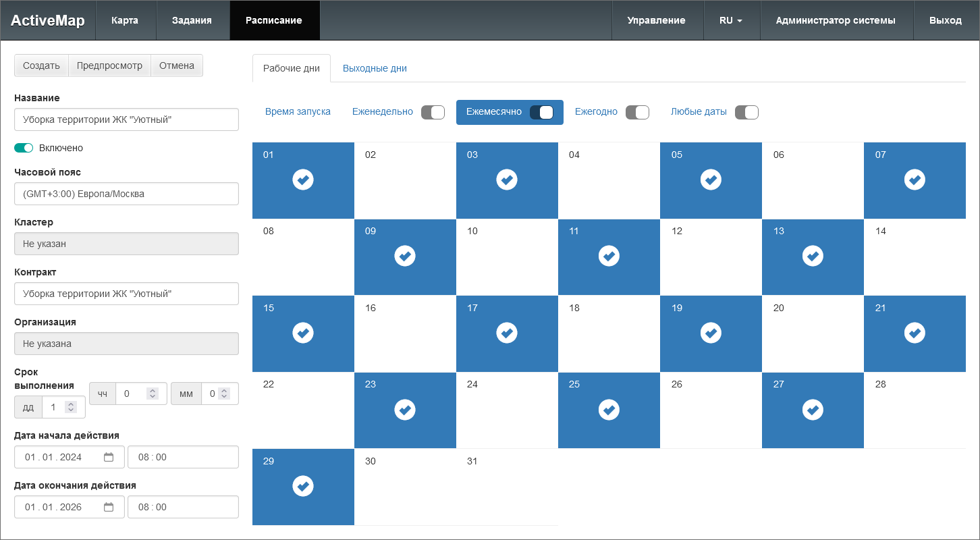Click the checkmark icon on day 21
This screenshot has height=540, width=980.
(915, 333)
